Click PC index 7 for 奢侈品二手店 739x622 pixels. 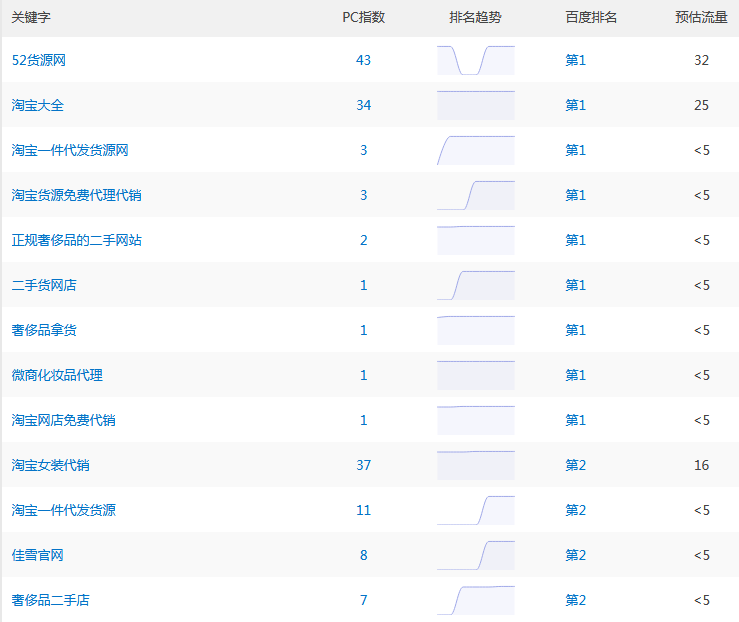[x=363, y=600]
